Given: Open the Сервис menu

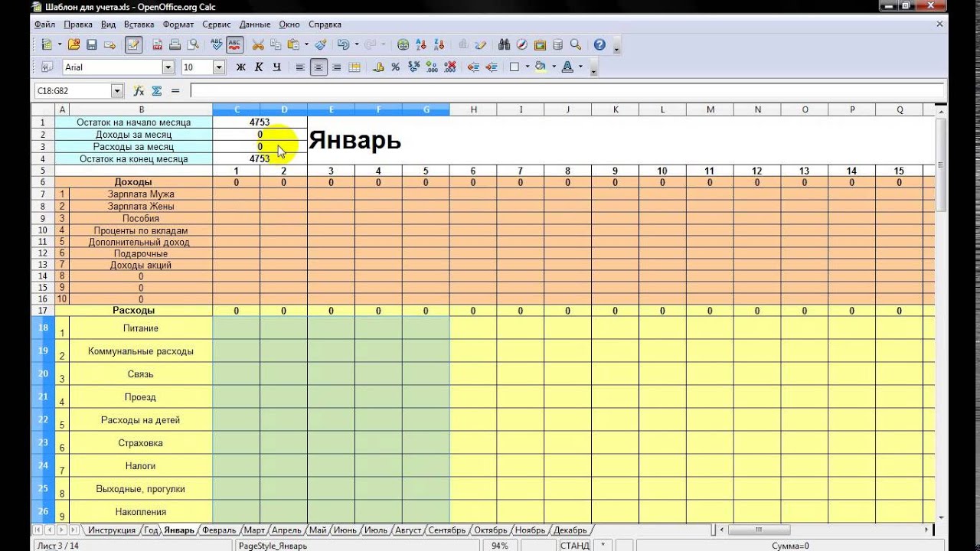Looking at the screenshot, I should (x=217, y=24).
